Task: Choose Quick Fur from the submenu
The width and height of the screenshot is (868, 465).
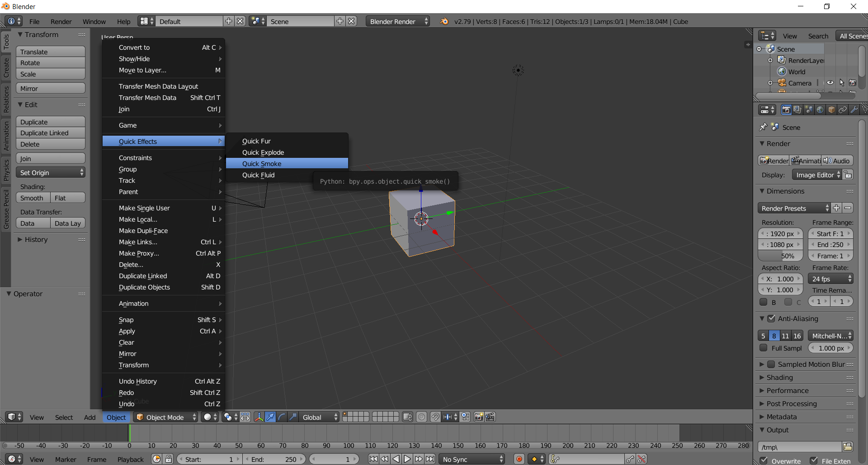Action: coord(287,141)
